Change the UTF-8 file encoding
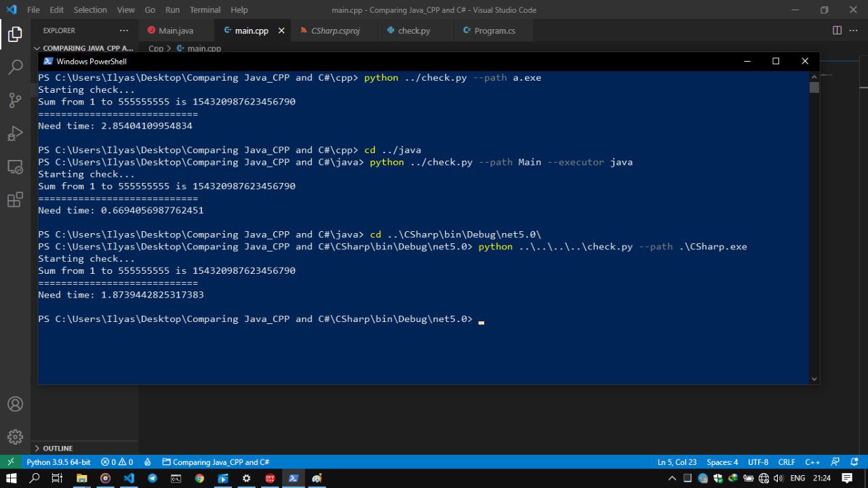This screenshot has height=488, width=868. tap(758, 462)
